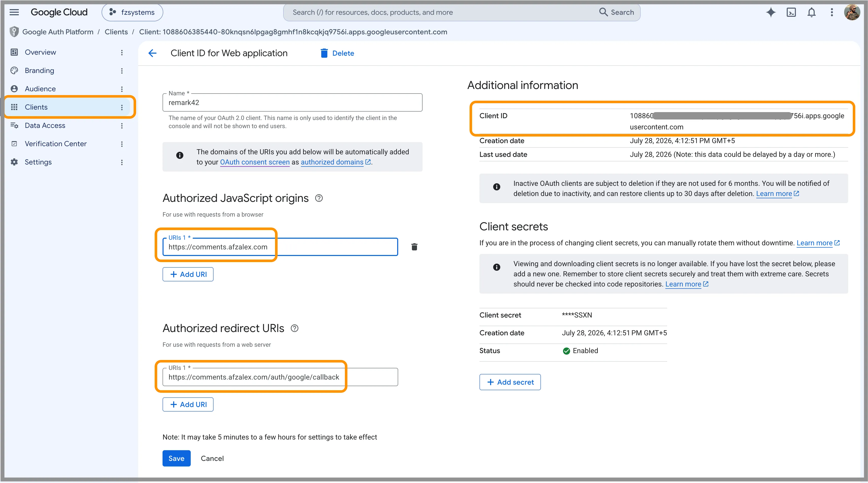Open the OAuth consent screen link
The height and width of the screenshot is (483, 868).
pos(255,162)
